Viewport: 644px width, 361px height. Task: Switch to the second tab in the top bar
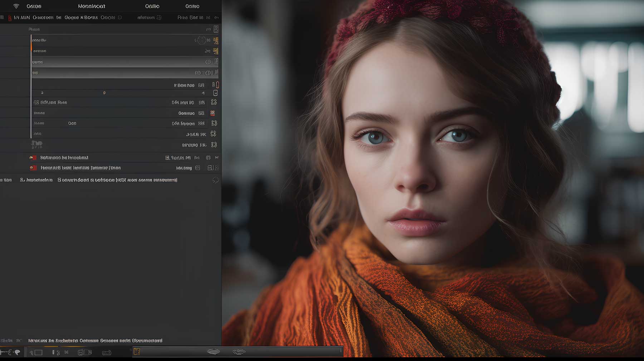(x=92, y=6)
